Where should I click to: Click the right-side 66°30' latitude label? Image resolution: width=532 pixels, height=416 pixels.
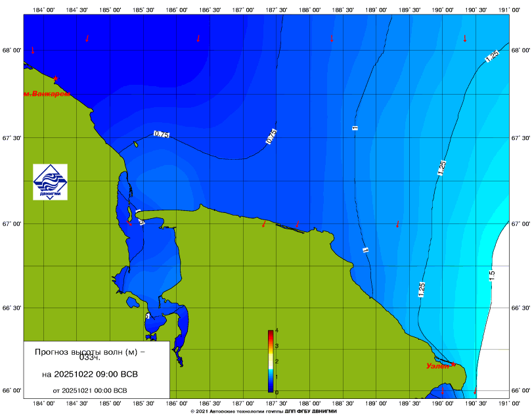[x=520, y=308]
